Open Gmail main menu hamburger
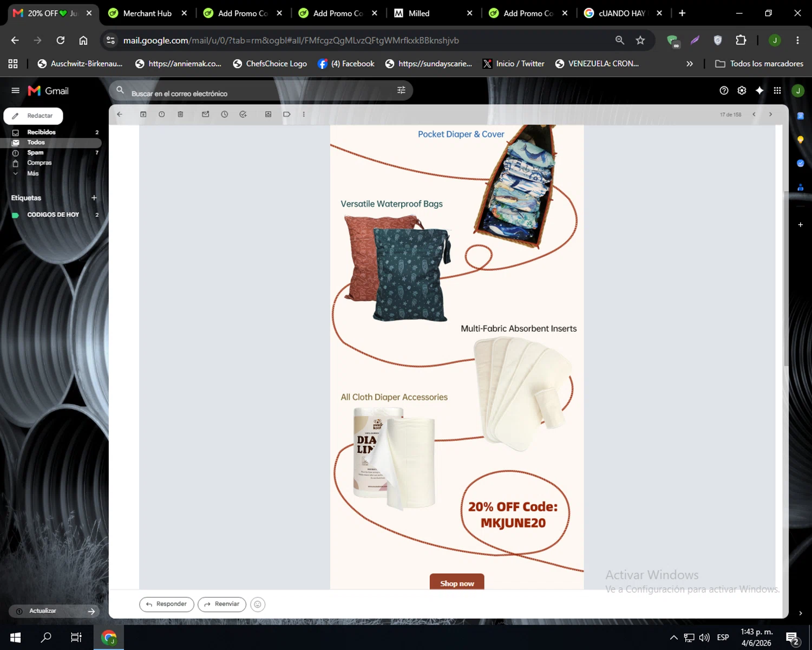The image size is (812, 650). 15,90
